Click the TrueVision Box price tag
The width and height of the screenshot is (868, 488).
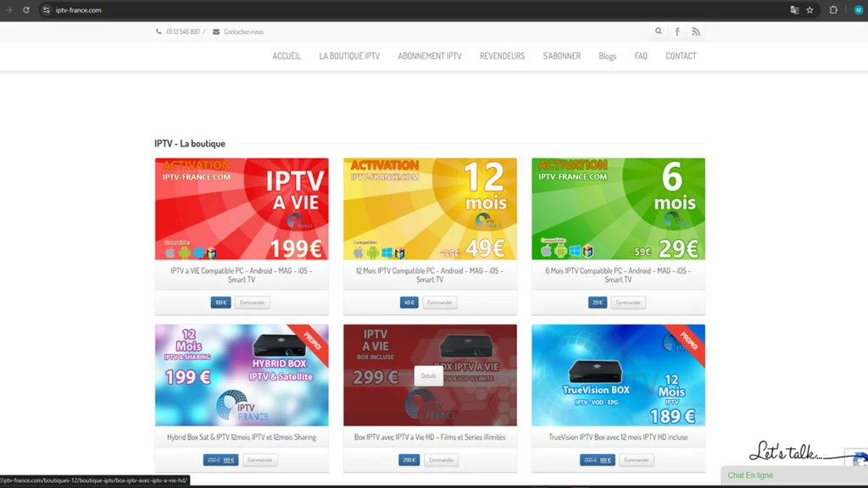pos(598,460)
